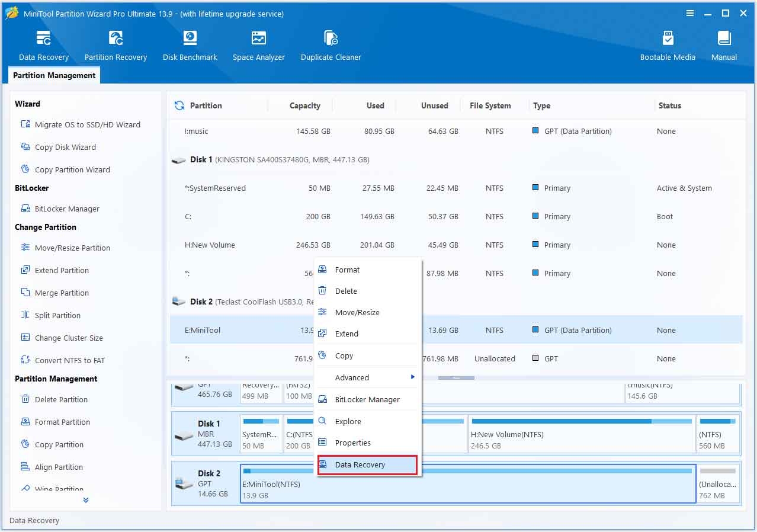Image resolution: width=757 pixels, height=532 pixels.
Task: Start the Copy Partition Wizard
Action: 65,169
